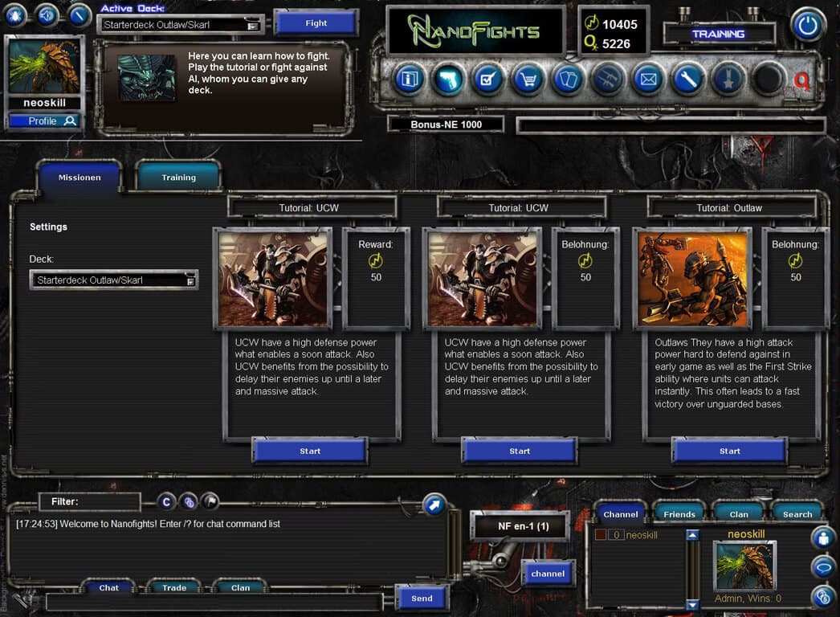Click the coins chat filter icon
The height and width of the screenshot is (617, 840).
point(189,502)
